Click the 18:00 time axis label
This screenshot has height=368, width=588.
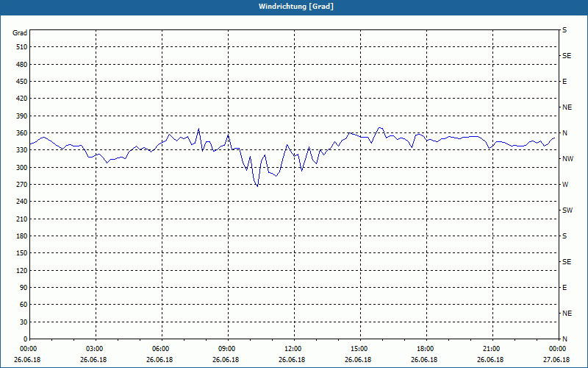pos(426,349)
